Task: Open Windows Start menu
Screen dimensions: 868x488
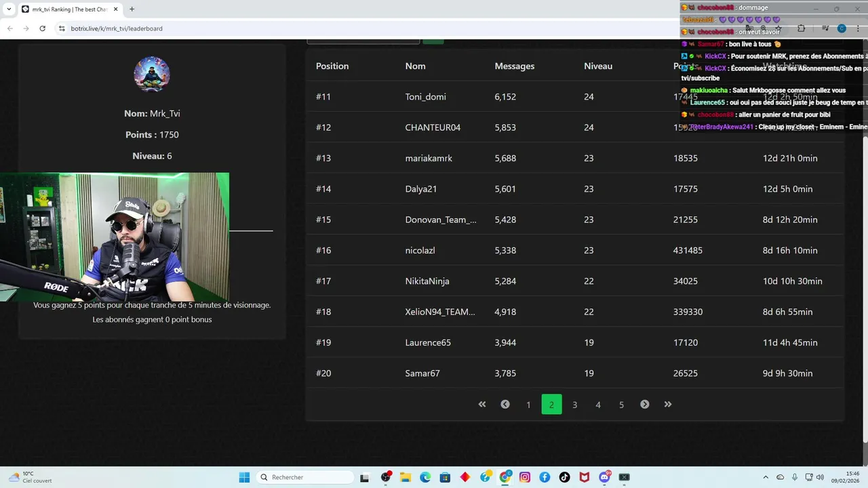Action: pos(244,477)
